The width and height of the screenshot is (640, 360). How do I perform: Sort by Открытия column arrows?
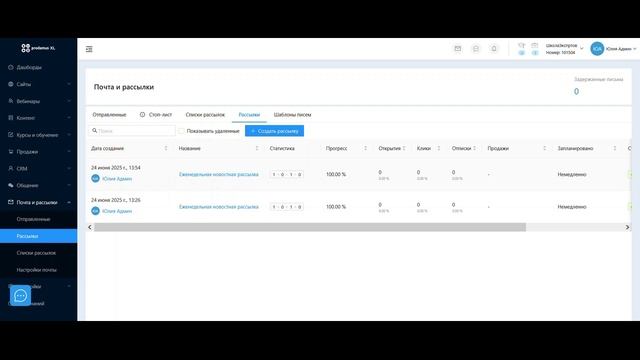coord(404,148)
